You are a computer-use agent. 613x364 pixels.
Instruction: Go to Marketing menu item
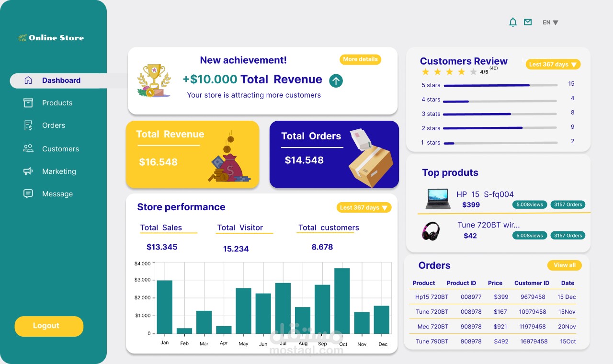tap(59, 171)
